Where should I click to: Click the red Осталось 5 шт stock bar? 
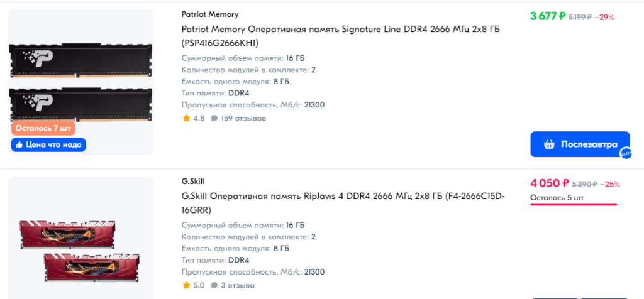574,204
